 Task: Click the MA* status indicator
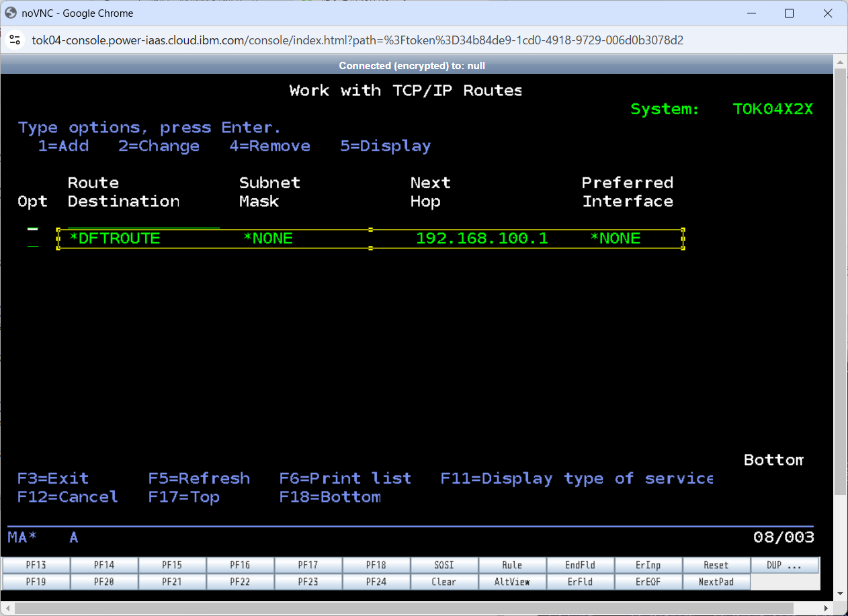click(22, 537)
